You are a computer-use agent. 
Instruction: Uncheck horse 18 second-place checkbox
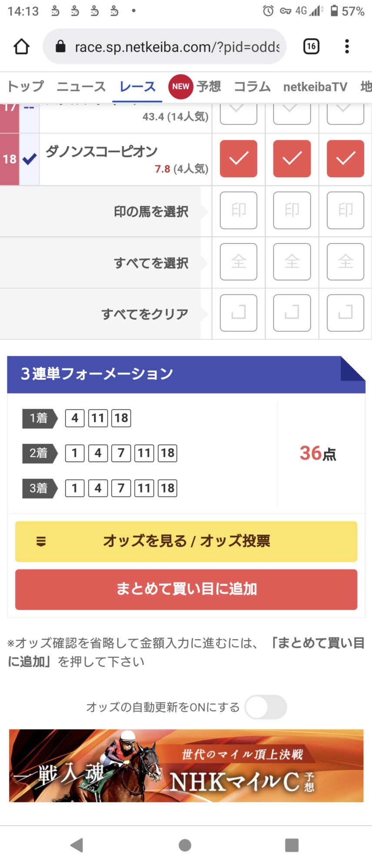point(292,159)
